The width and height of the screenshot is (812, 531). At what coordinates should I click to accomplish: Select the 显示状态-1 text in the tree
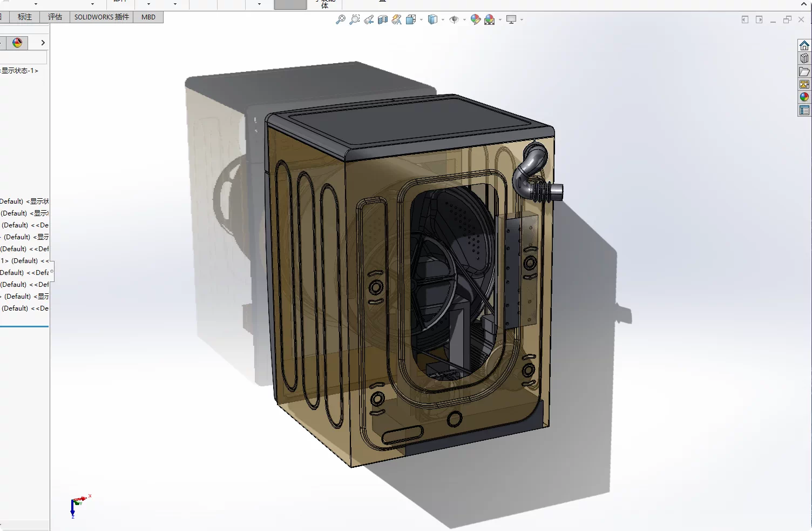pos(19,71)
